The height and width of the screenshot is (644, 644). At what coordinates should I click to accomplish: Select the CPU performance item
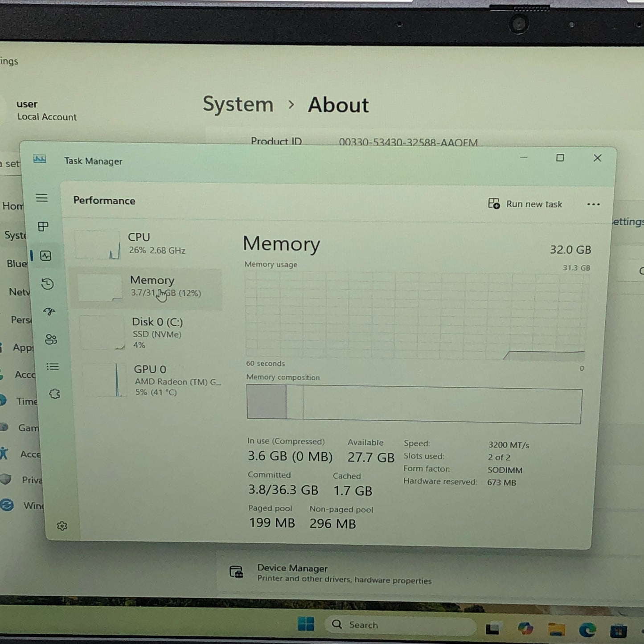147,244
